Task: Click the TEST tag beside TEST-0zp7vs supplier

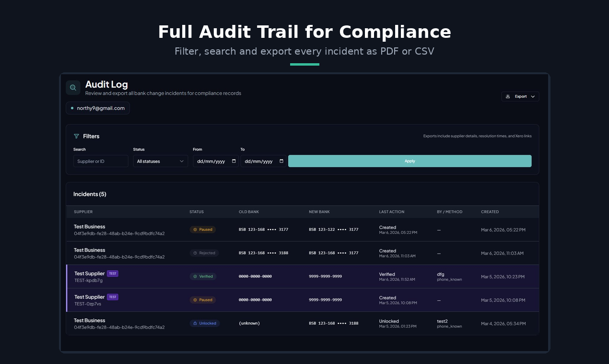Action: point(113,297)
